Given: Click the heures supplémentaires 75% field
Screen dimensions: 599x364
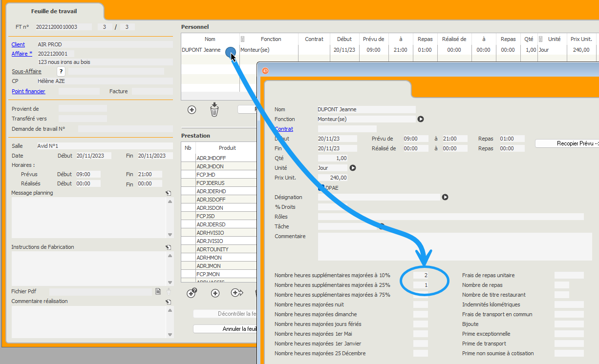Looking at the screenshot, I should pos(420,295).
